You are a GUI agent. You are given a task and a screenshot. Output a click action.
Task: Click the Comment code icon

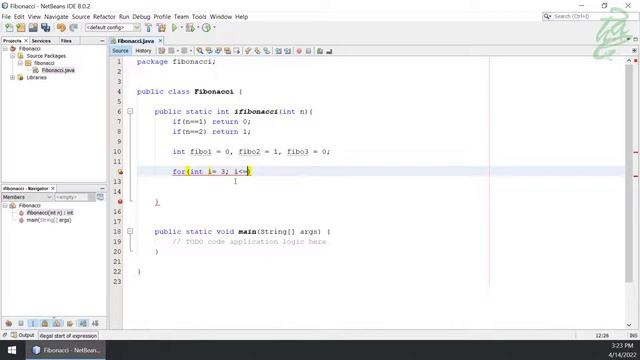pos(320,51)
